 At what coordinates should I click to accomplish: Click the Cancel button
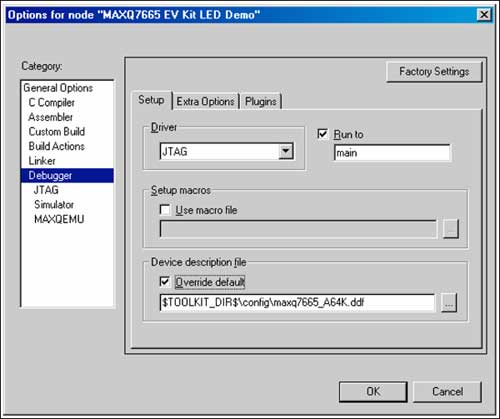point(447,391)
